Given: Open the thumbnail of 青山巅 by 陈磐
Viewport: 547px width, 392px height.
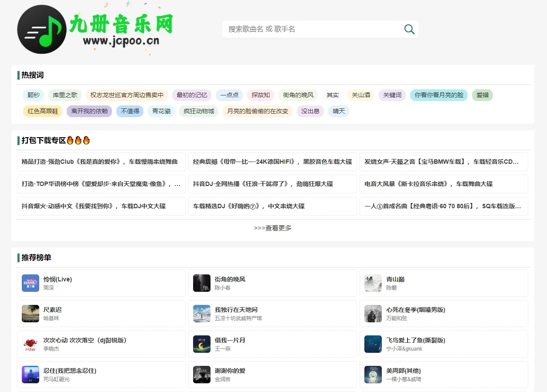Looking at the screenshot, I should (373, 283).
